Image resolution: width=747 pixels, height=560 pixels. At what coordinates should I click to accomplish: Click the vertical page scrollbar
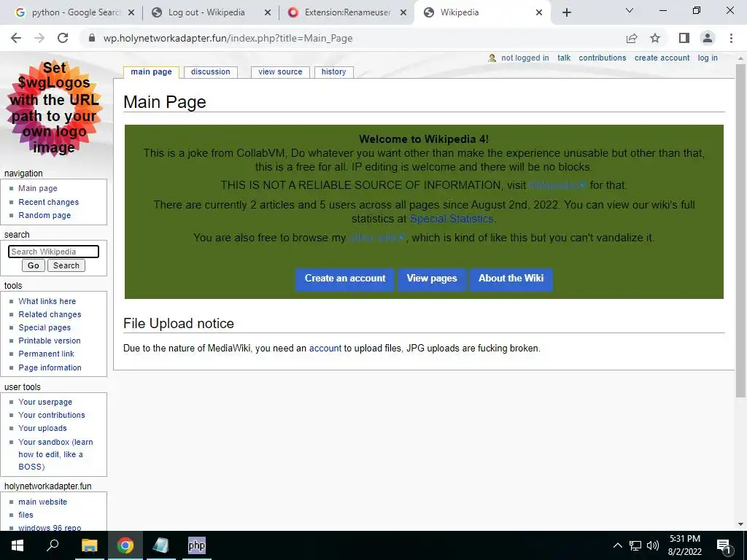(x=740, y=230)
